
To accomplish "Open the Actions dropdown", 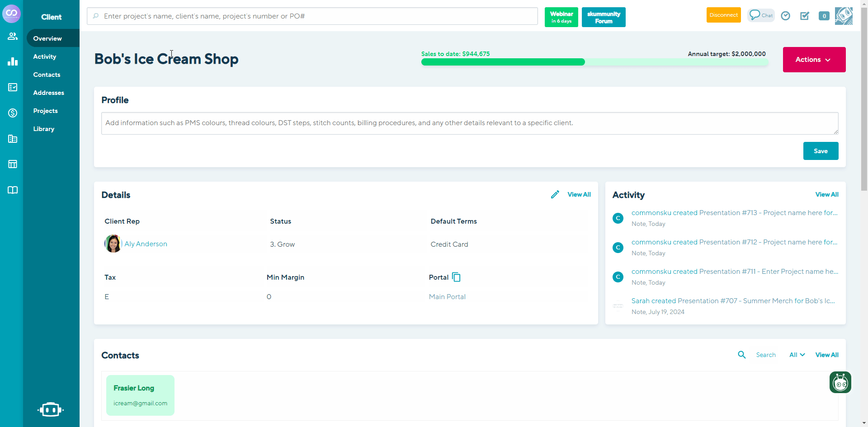I will point(813,59).
